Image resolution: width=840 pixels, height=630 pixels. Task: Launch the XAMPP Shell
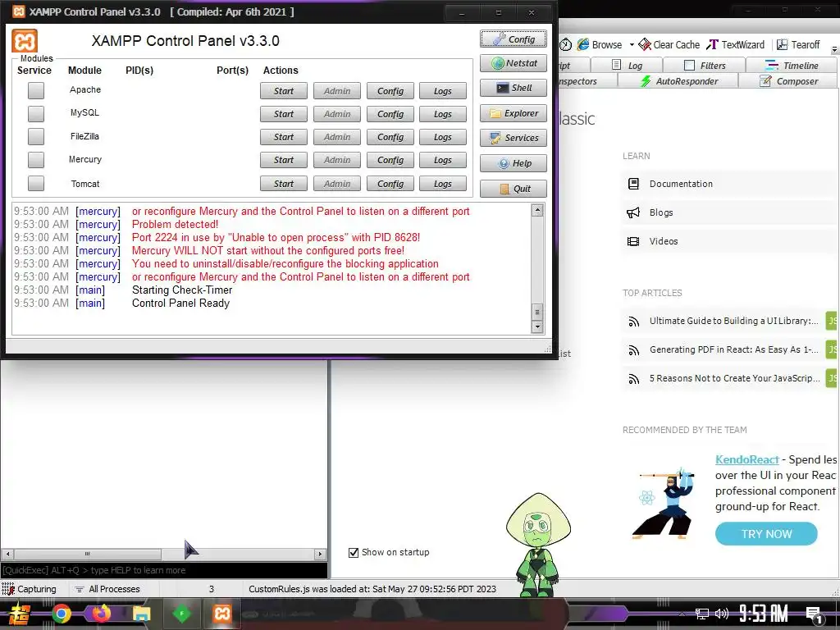pos(514,88)
